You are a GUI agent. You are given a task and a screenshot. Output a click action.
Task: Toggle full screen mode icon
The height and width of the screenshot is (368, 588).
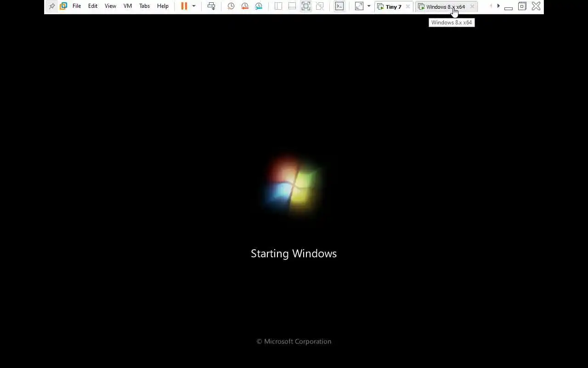click(x=306, y=6)
